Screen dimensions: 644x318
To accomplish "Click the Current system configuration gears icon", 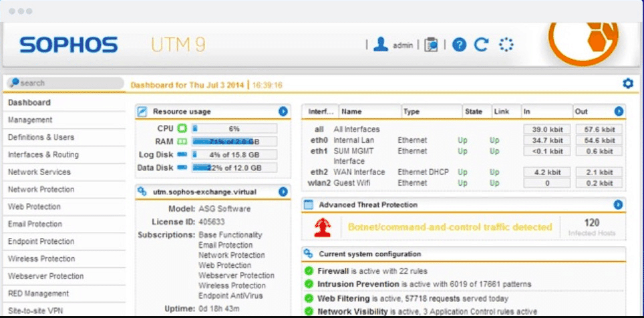I will pos(309,254).
